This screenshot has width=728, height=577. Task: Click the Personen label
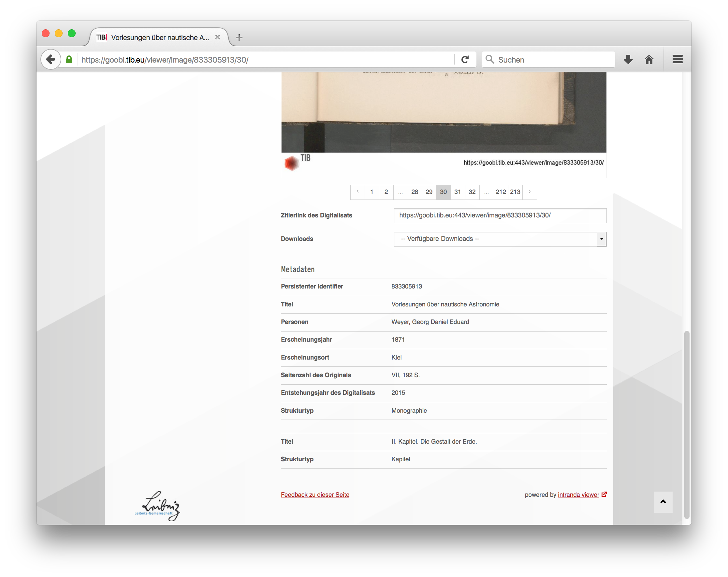click(x=295, y=322)
